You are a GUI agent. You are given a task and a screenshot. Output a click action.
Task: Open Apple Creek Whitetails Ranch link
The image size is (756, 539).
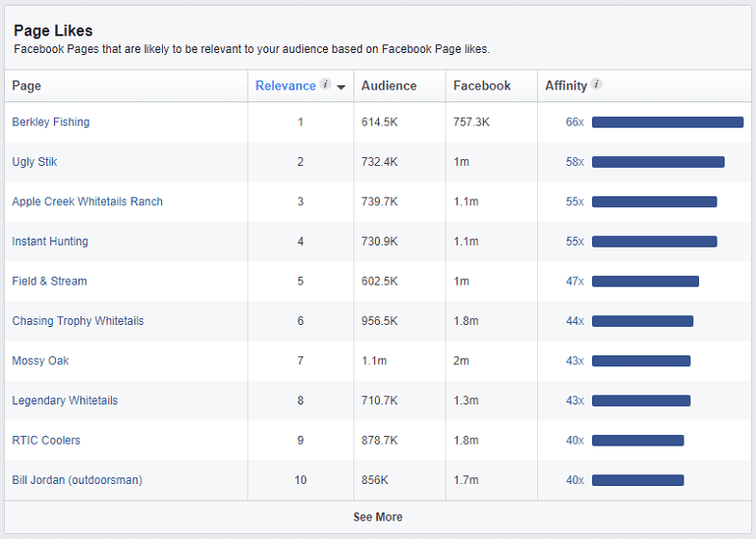pos(87,201)
